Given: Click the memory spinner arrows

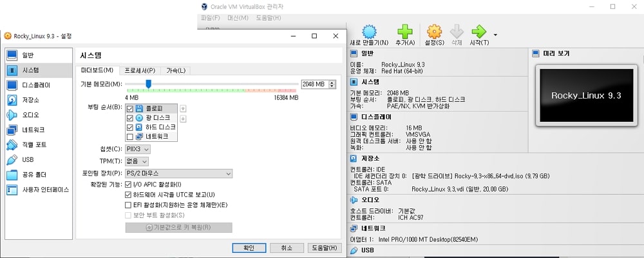Looking at the screenshot, I should (332, 84).
